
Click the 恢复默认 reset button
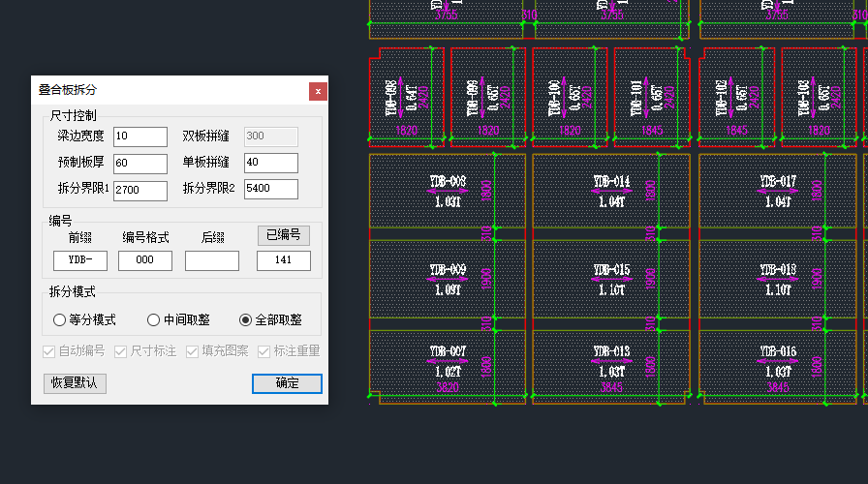click(x=75, y=382)
